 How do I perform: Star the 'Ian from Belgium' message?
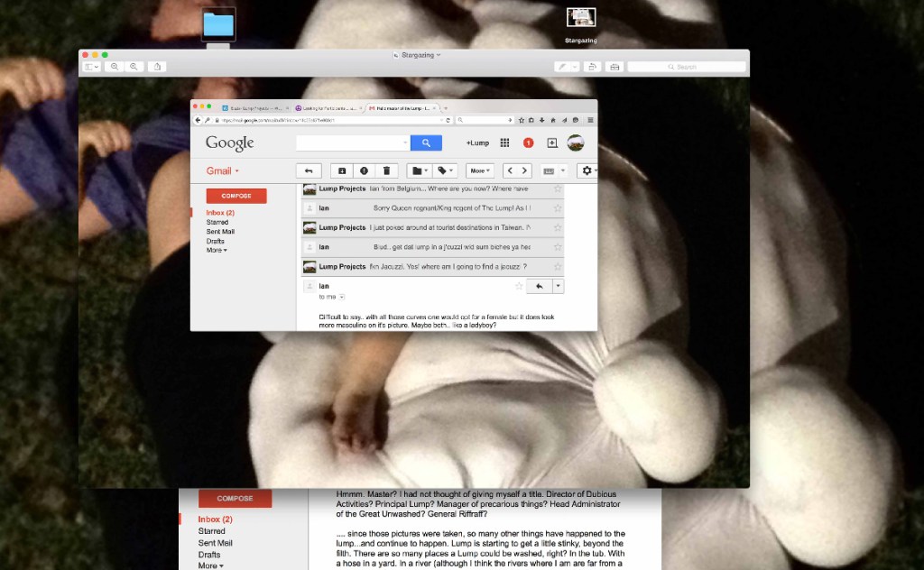point(558,189)
